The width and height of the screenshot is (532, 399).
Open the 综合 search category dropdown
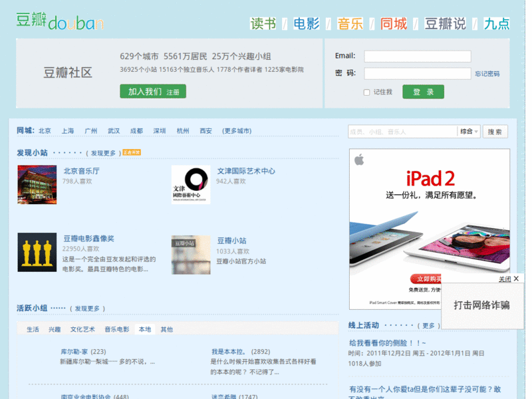(469, 131)
